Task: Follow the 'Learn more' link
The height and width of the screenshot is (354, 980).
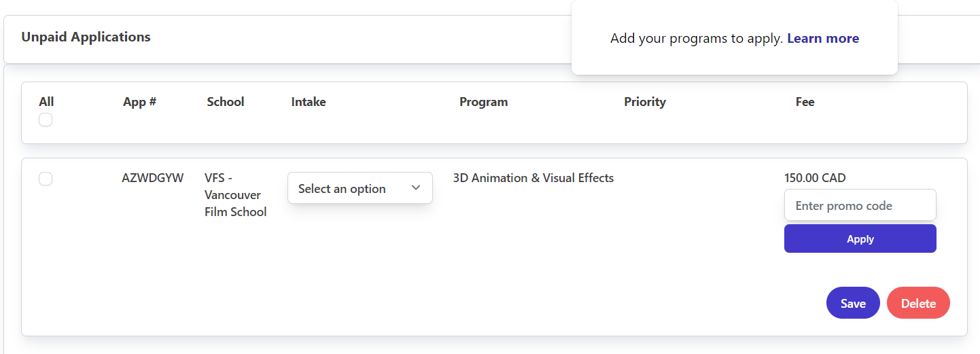Action: pos(823,39)
